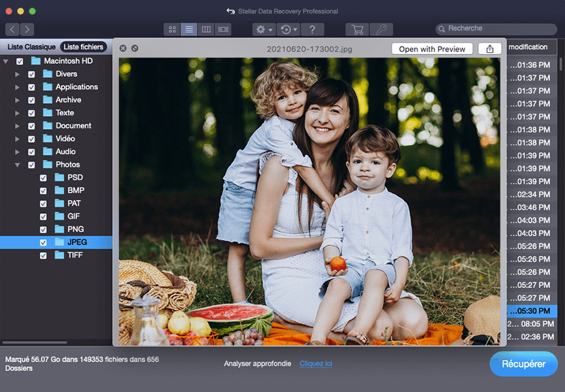Open the help question mark icon
Screen dimensions: 565x392
click(312, 29)
